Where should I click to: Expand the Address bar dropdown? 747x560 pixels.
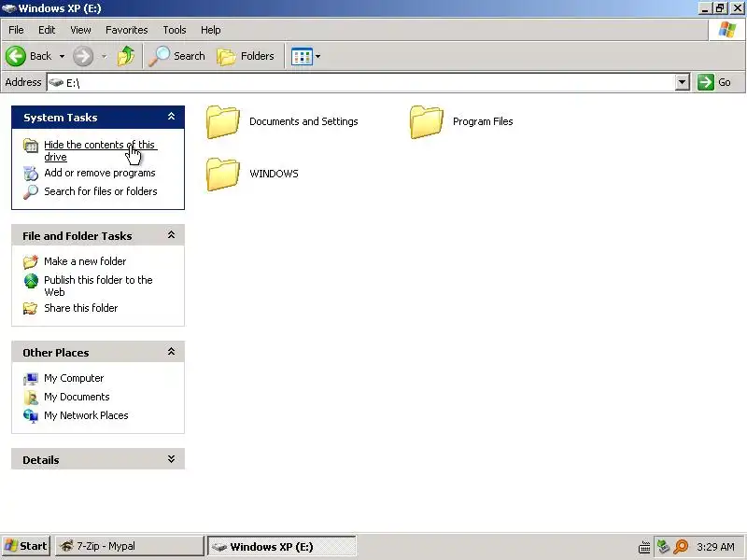[x=683, y=82]
